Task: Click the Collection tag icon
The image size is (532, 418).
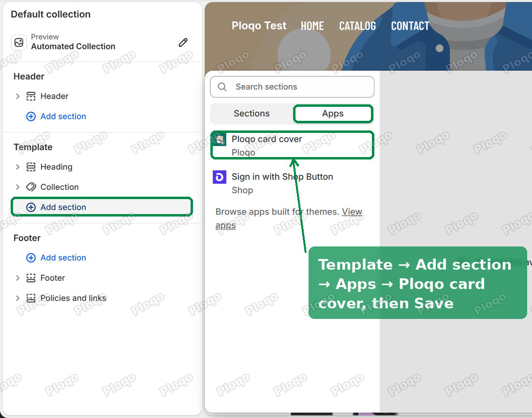Action: coord(31,187)
